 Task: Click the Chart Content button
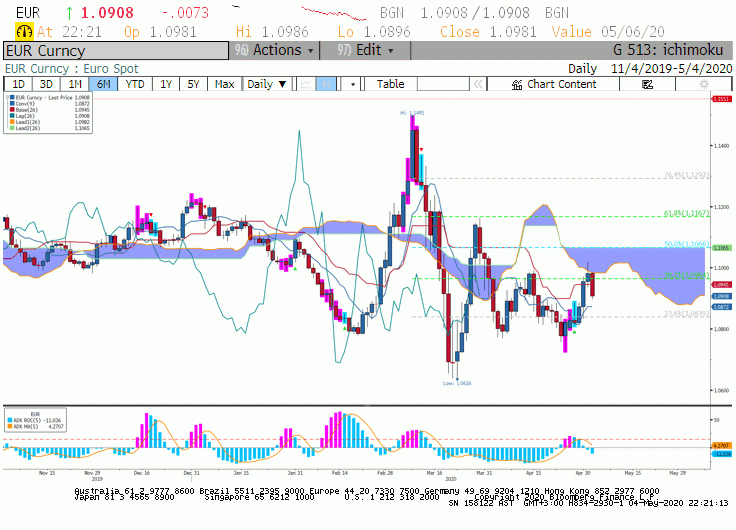pos(553,84)
